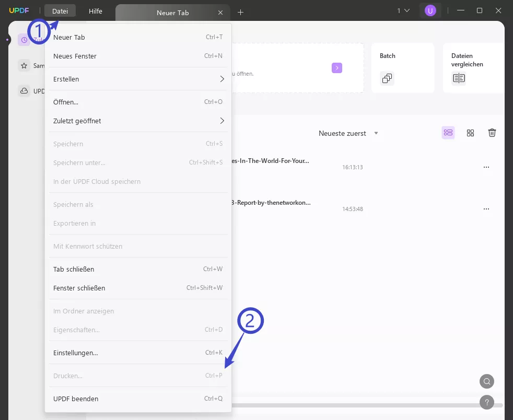Click the UPDF cloud icon

[24, 91]
